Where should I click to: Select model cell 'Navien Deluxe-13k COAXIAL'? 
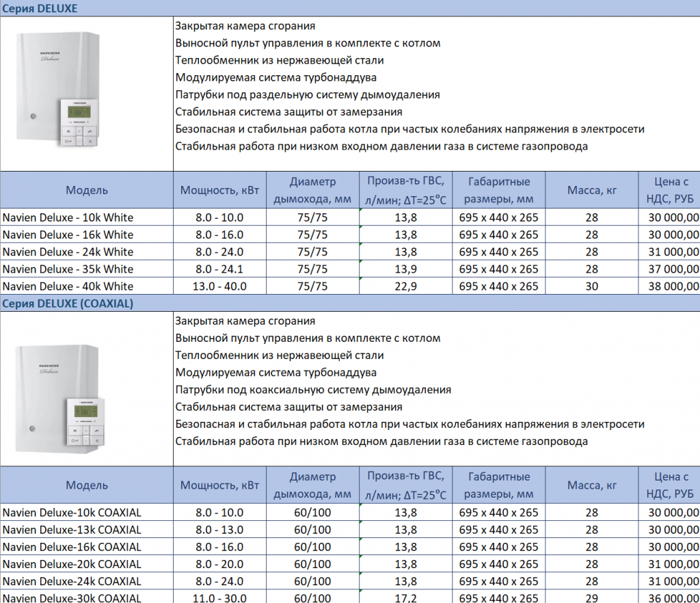87,530
